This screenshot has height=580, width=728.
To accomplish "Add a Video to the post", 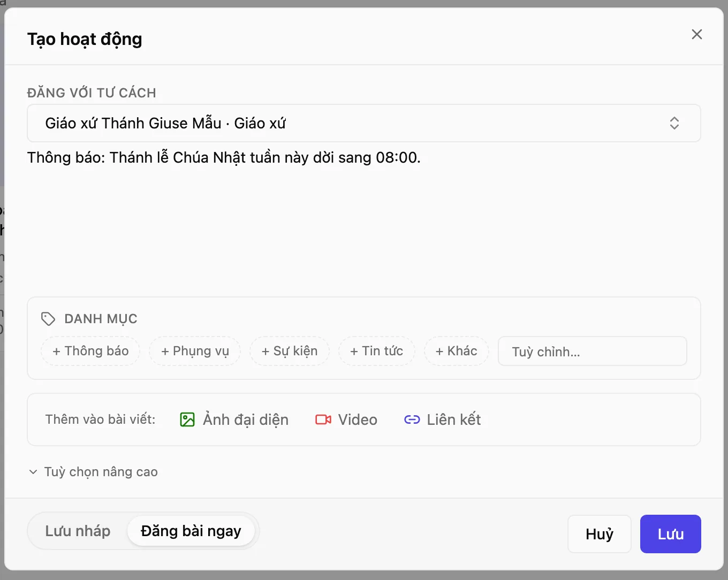I will pyautogui.click(x=346, y=419).
